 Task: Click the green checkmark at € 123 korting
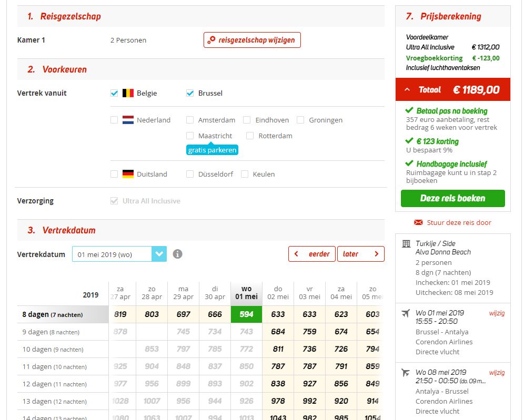point(409,140)
